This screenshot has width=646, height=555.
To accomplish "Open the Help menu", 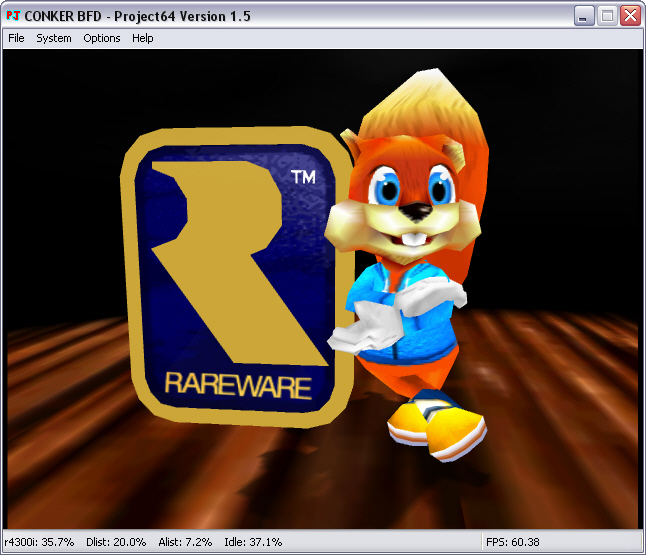I will [143, 38].
